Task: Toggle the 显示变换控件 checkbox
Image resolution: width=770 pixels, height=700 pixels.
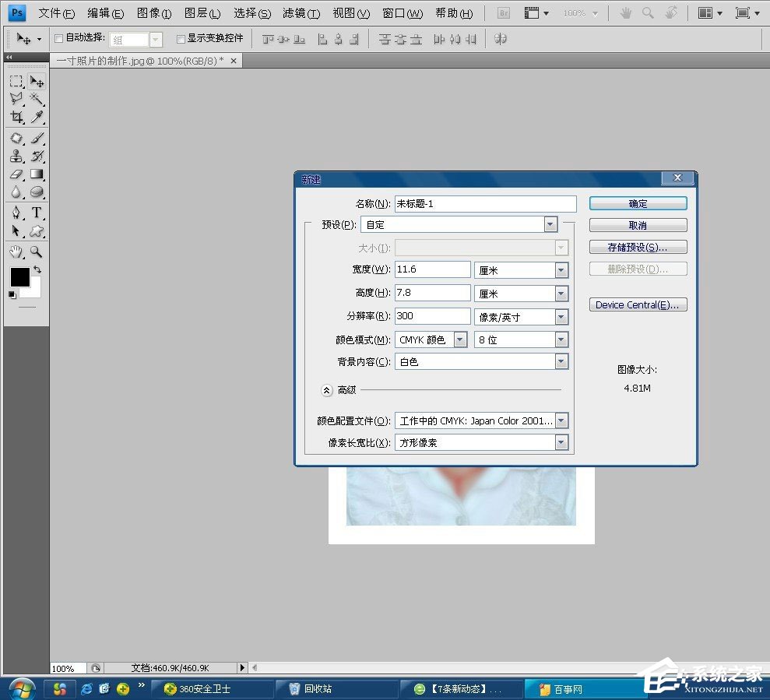Action: [181, 38]
